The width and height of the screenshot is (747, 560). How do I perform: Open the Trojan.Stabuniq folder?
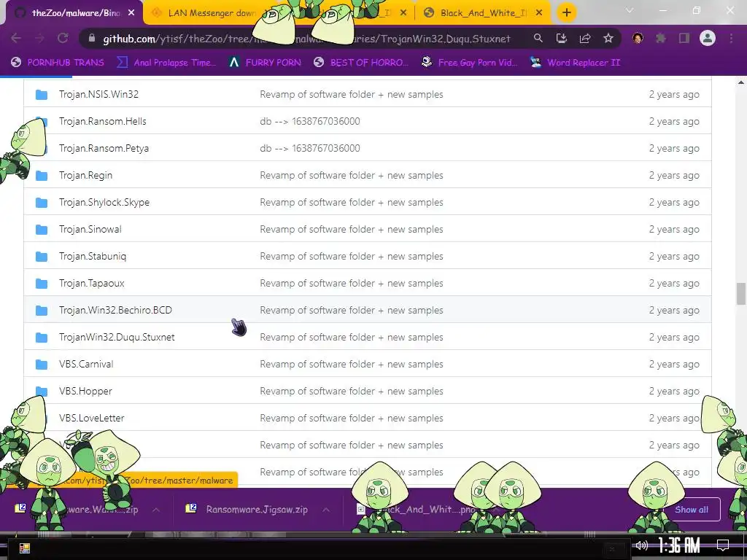93,256
